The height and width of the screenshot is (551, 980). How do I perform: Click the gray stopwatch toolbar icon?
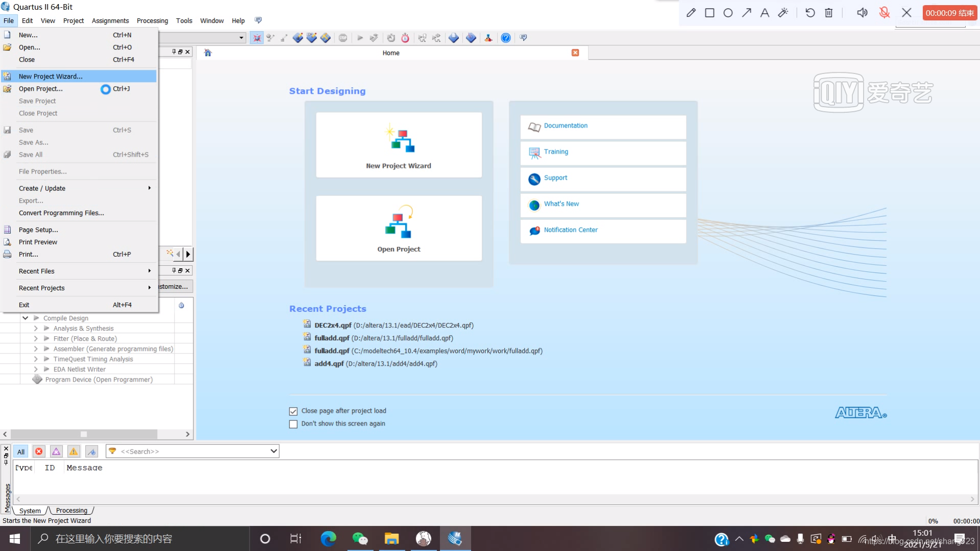(391, 38)
